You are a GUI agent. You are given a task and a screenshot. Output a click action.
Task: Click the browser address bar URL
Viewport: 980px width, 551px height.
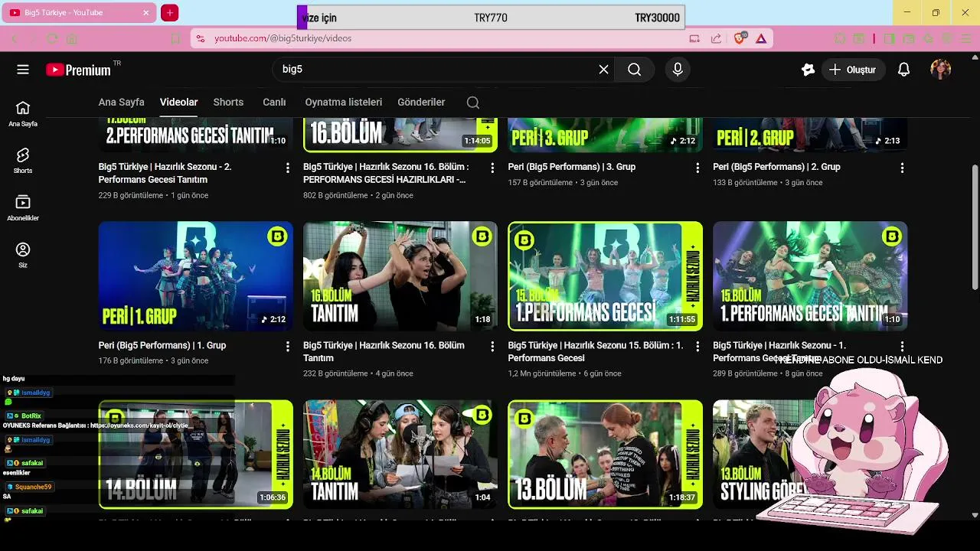tap(283, 38)
